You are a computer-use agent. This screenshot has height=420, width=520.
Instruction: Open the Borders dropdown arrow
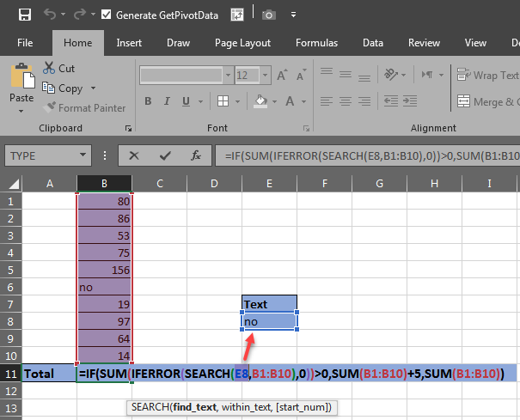pyautogui.click(x=237, y=101)
